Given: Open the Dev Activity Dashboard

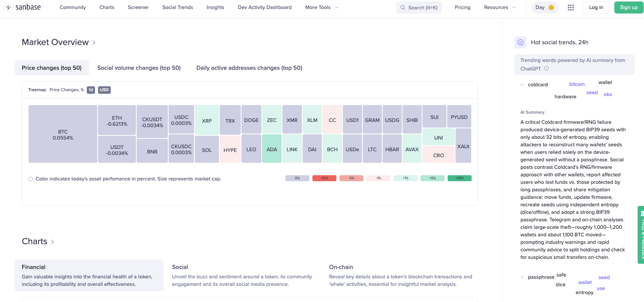Looking at the screenshot, I should coord(265,8).
